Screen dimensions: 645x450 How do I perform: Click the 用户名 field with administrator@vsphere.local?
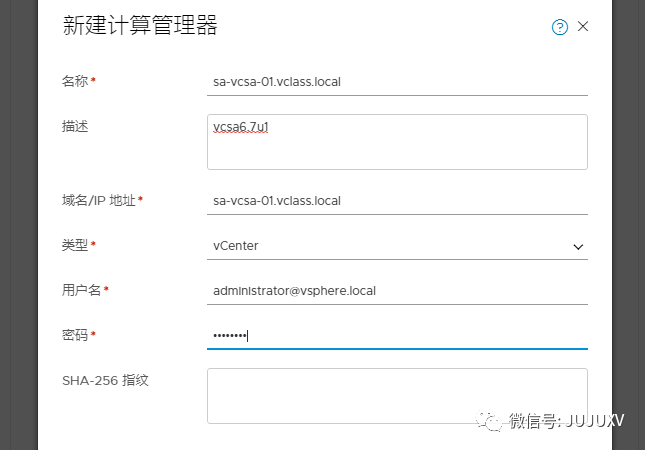click(x=397, y=291)
